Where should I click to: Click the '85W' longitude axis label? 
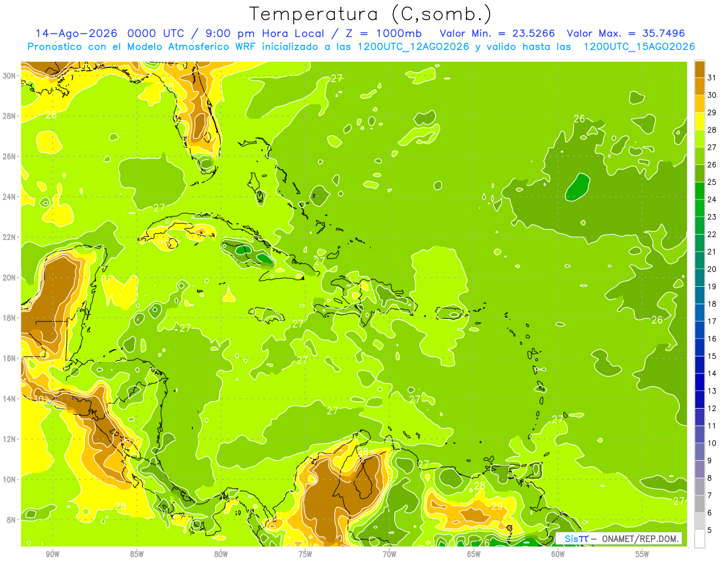point(136,554)
